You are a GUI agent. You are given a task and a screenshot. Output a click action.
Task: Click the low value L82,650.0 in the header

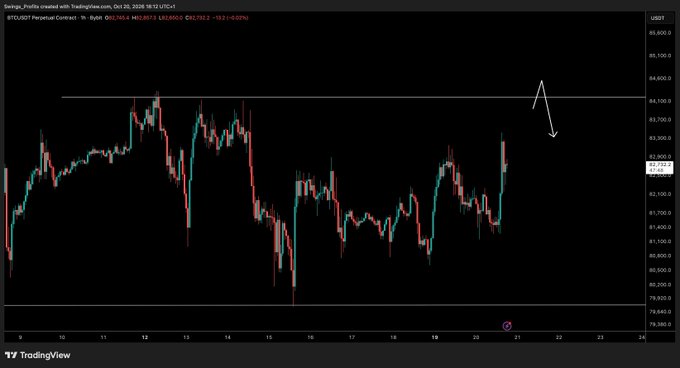coord(170,18)
